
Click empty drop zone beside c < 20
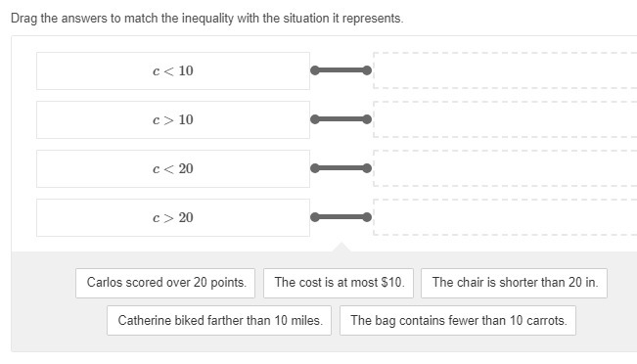[x=505, y=168]
